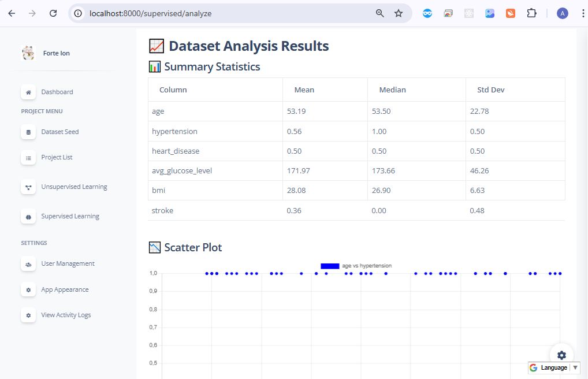Click the age mean value 53.19
This screenshot has width=588, height=379.
tap(296, 111)
